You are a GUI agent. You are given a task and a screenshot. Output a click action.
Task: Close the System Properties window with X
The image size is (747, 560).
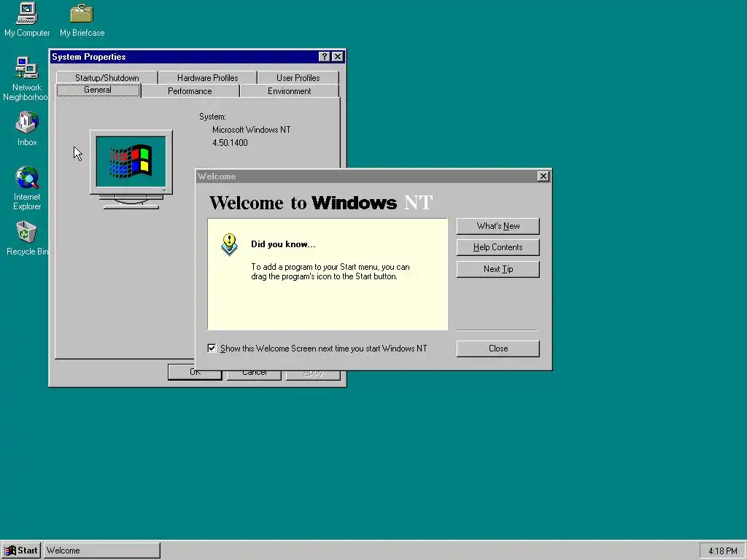(x=338, y=56)
